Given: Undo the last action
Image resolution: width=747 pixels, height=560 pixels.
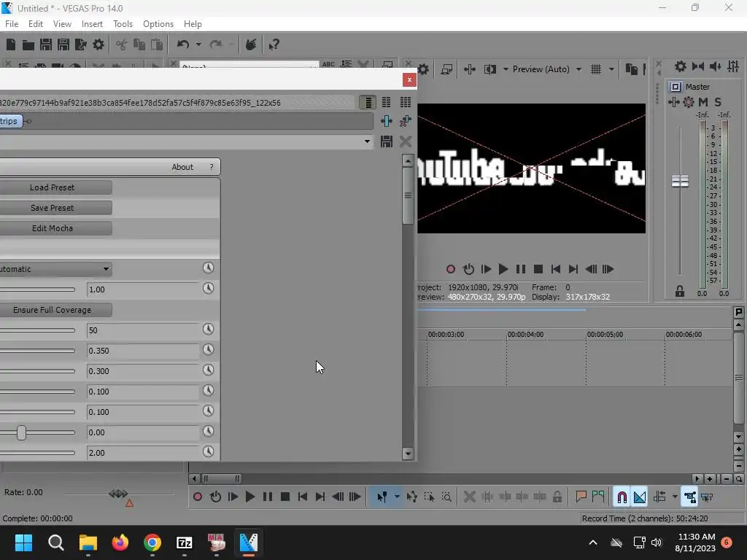Looking at the screenshot, I should coord(182,44).
